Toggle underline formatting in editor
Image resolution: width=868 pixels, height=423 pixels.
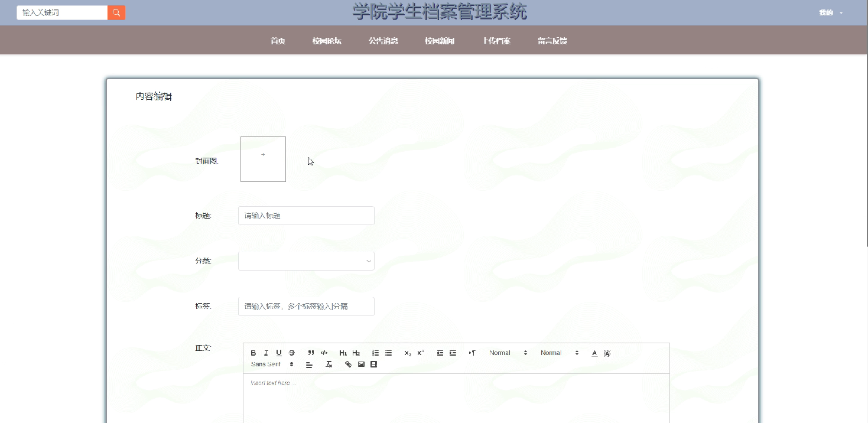coord(279,353)
